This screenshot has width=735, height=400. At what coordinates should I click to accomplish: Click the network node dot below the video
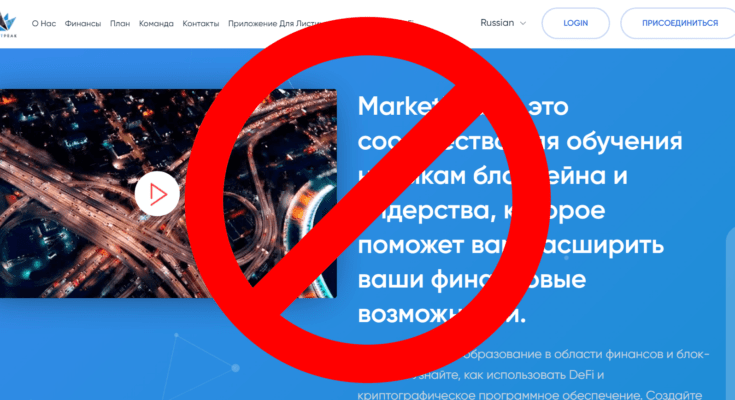[236, 368]
